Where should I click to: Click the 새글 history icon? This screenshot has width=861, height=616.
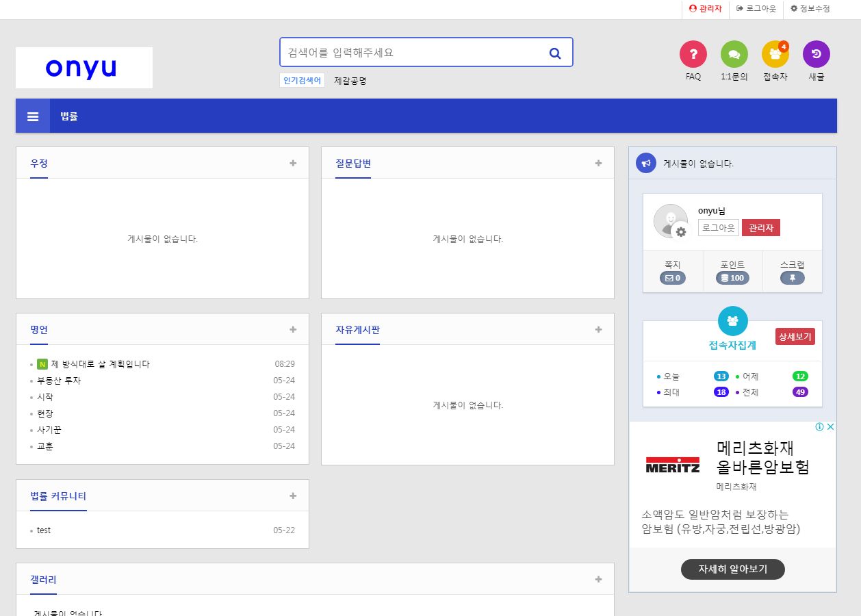816,54
